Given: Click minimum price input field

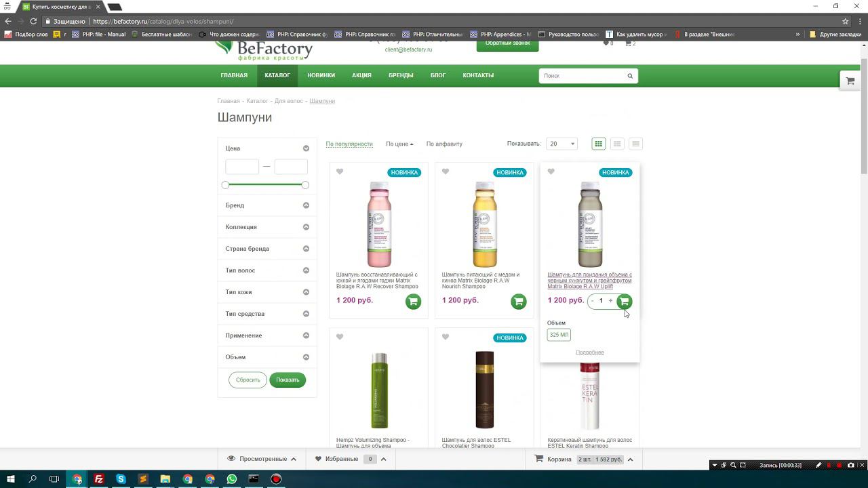Looking at the screenshot, I should tap(242, 167).
